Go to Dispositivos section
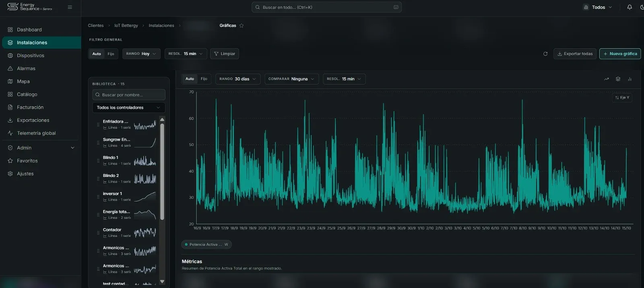The image size is (644, 288). point(40,56)
